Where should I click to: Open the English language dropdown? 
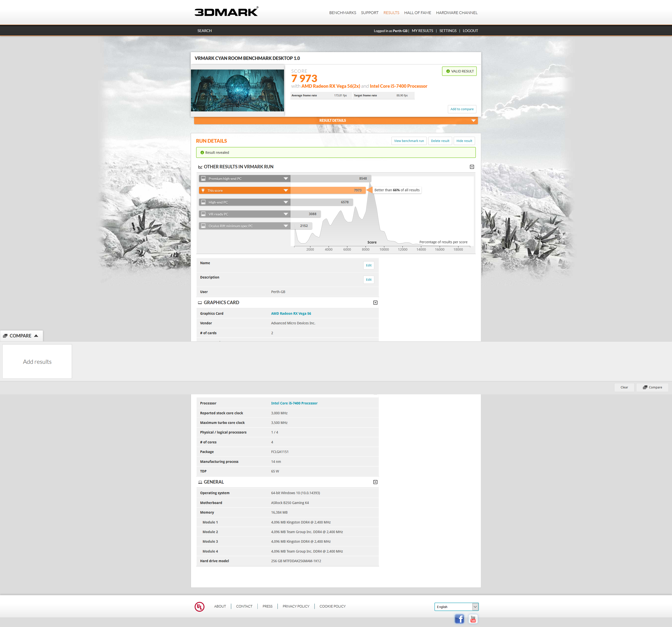456,607
